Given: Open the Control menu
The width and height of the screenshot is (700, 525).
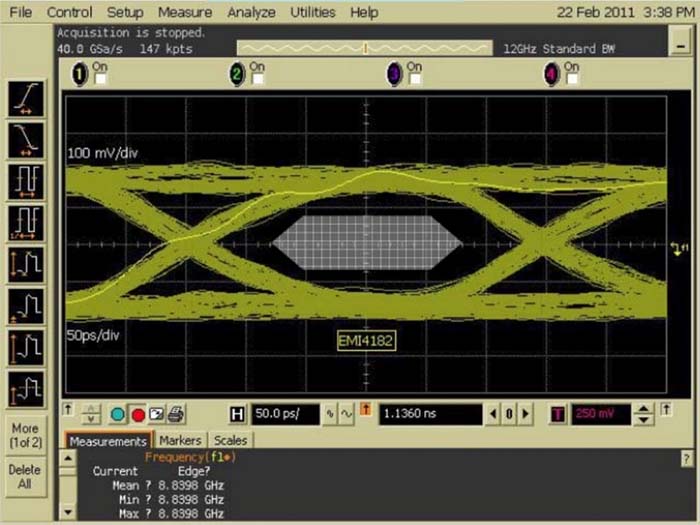Looking at the screenshot, I should (x=69, y=12).
